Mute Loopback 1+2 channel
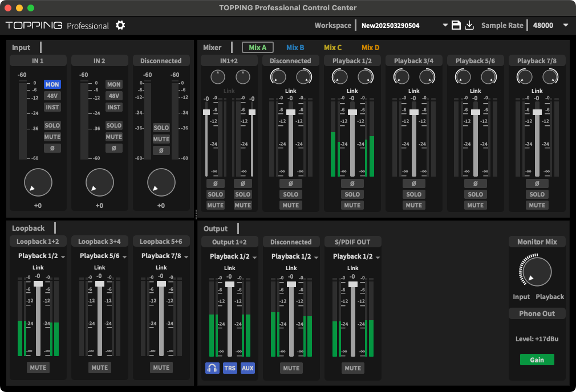This screenshot has height=392, width=576. [38, 367]
